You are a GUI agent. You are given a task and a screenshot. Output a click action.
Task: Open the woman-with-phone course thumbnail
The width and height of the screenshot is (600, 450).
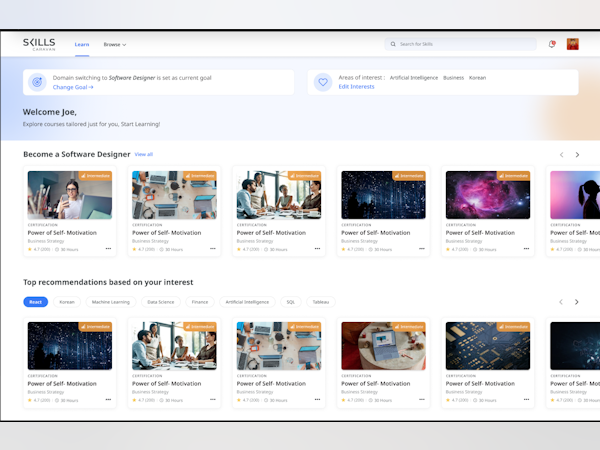point(70,195)
